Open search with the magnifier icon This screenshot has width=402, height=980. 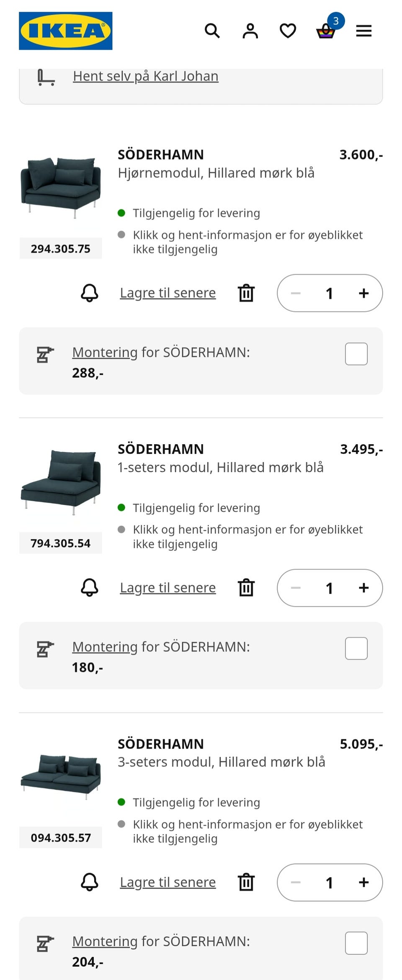(x=212, y=31)
